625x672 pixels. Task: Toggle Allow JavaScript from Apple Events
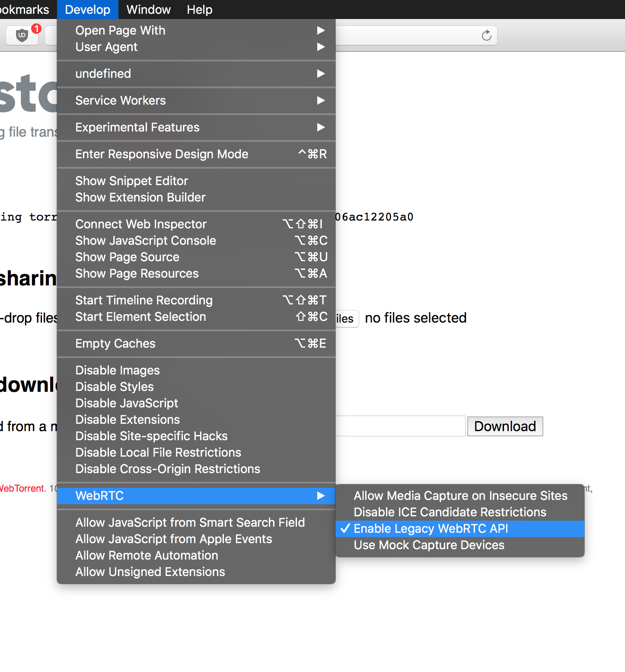pyautogui.click(x=196, y=539)
